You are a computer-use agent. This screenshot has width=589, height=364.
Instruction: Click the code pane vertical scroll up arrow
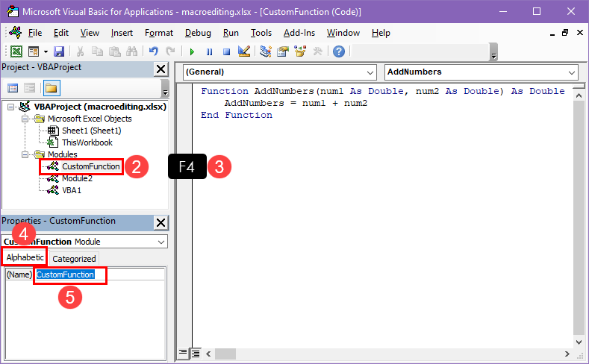point(579,95)
